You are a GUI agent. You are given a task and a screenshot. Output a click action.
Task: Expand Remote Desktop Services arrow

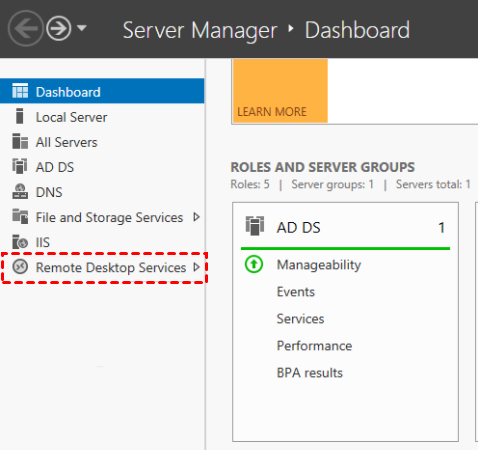197,267
